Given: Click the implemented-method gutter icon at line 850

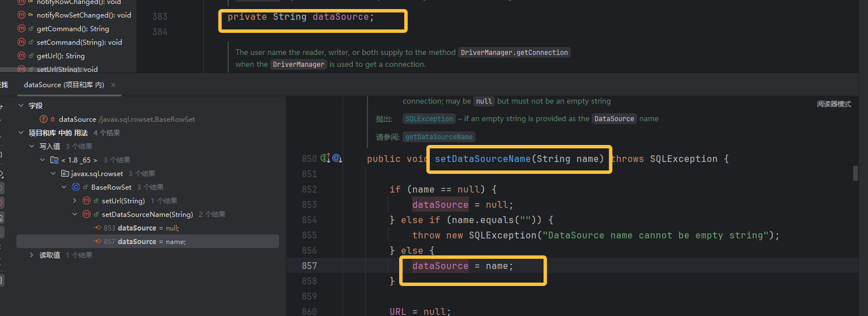Looking at the screenshot, I should click(x=326, y=159).
